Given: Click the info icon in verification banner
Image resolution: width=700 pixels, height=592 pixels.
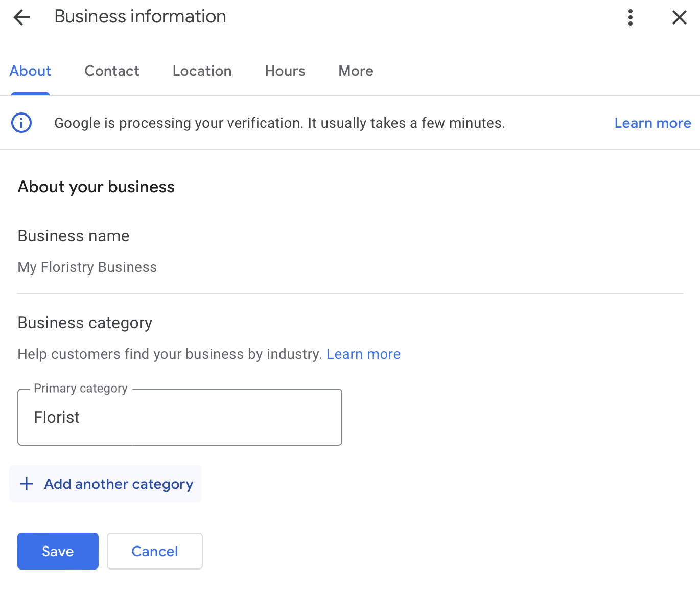Looking at the screenshot, I should (x=21, y=123).
